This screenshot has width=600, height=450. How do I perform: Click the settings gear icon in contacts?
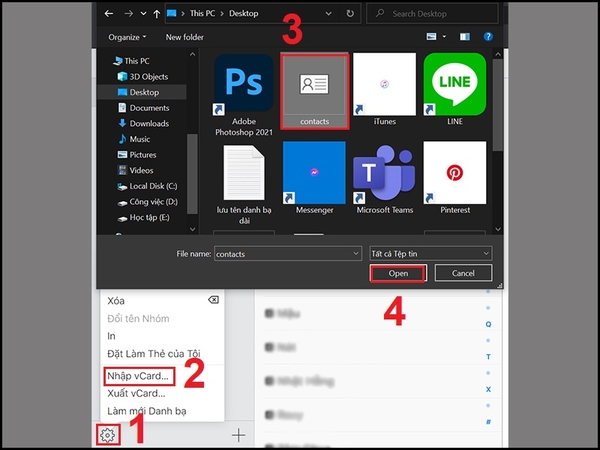click(x=108, y=435)
